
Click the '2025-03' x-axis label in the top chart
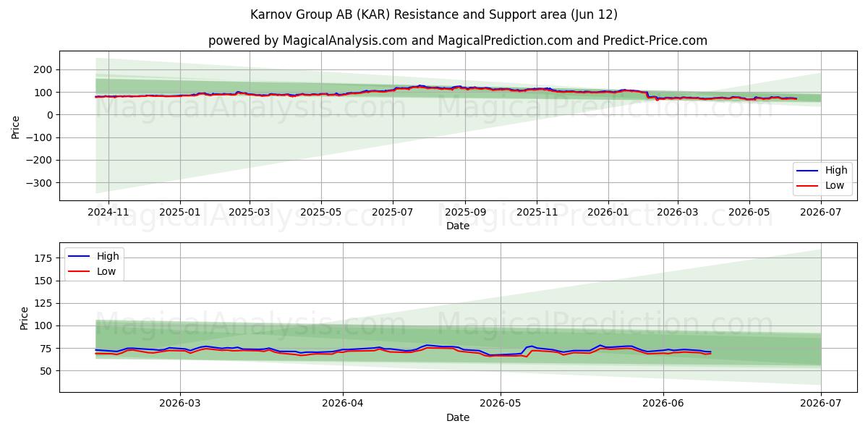249,213
